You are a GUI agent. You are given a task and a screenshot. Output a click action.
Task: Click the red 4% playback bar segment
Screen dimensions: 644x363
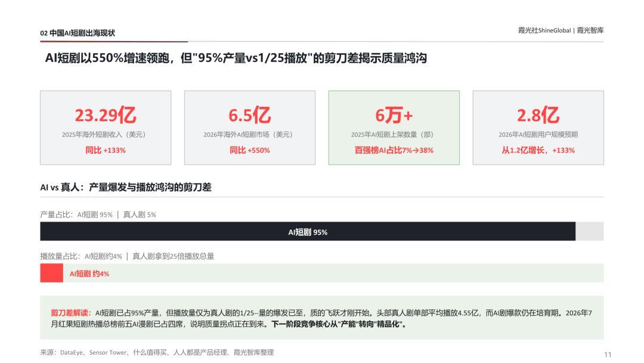[51, 273]
